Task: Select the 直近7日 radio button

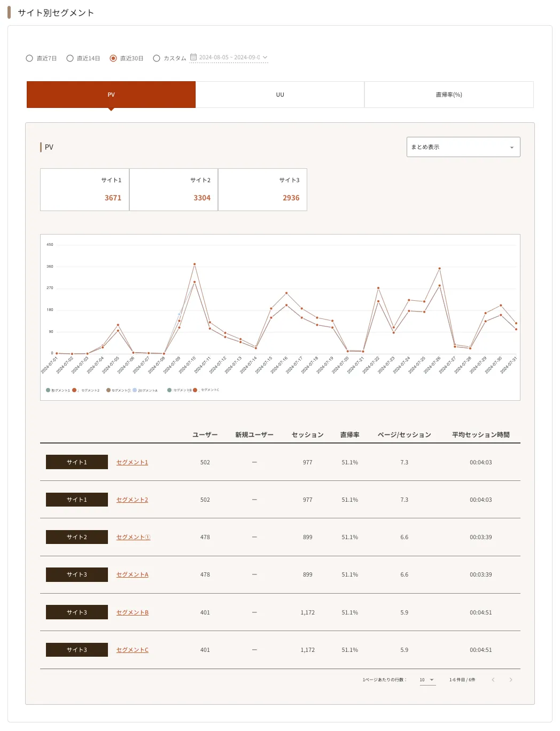Action: (29, 58)
